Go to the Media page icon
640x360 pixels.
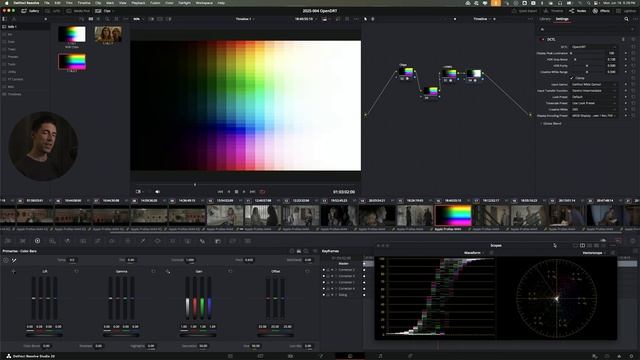[230, 356]
